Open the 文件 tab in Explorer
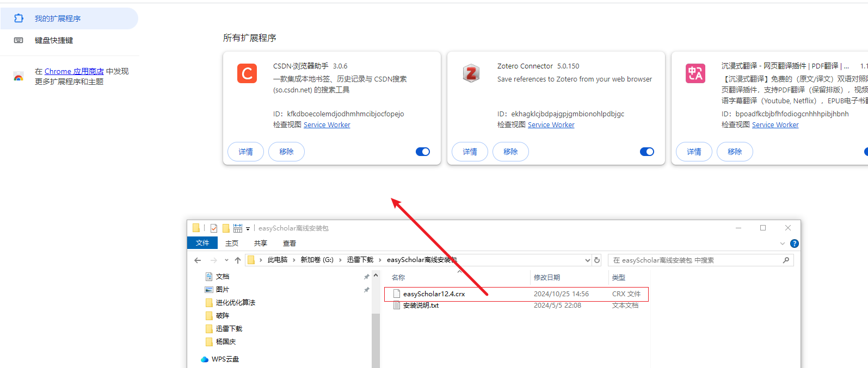 click(202, 243)
